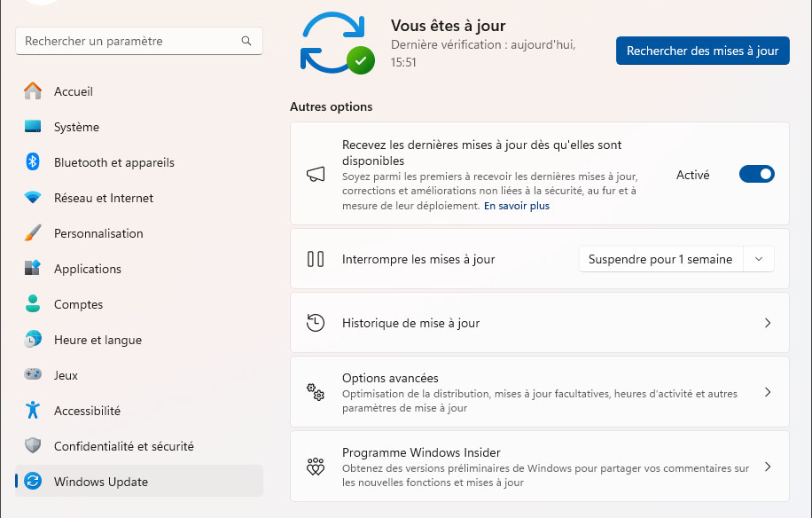This screenshot has width=812, height=518.
Task: Select the Accessibilité person icon
Action: (x=33, y=411)
